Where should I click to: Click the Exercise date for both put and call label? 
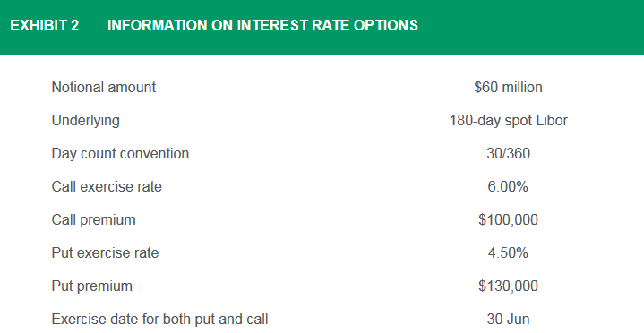pyautogui.click(x=159, y=319)
